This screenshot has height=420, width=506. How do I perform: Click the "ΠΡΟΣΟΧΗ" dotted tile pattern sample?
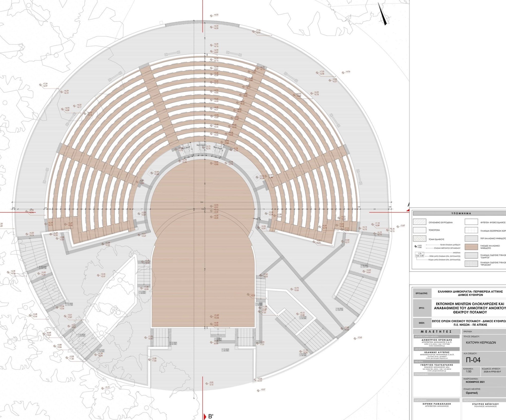(x=471, y=263)
